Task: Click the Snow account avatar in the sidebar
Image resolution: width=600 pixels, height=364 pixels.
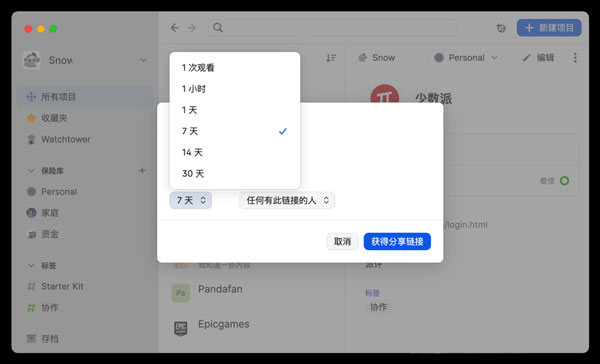Action: [x=31, y=60]
